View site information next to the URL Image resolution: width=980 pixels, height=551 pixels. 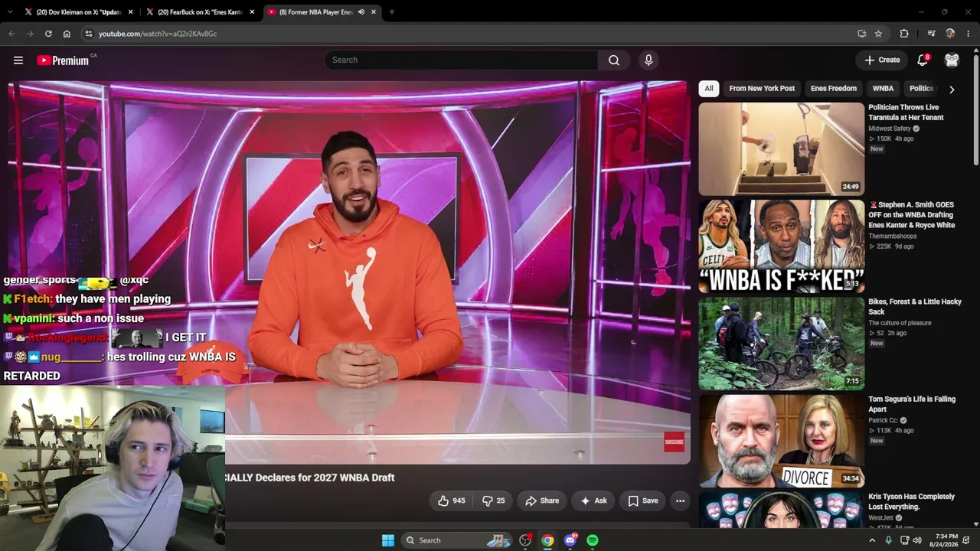click(89, 34)
